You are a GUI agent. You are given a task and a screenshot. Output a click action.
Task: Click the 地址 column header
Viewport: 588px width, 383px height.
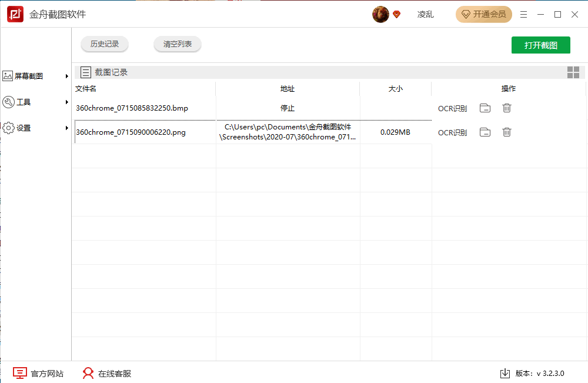[x=288, y=88]
